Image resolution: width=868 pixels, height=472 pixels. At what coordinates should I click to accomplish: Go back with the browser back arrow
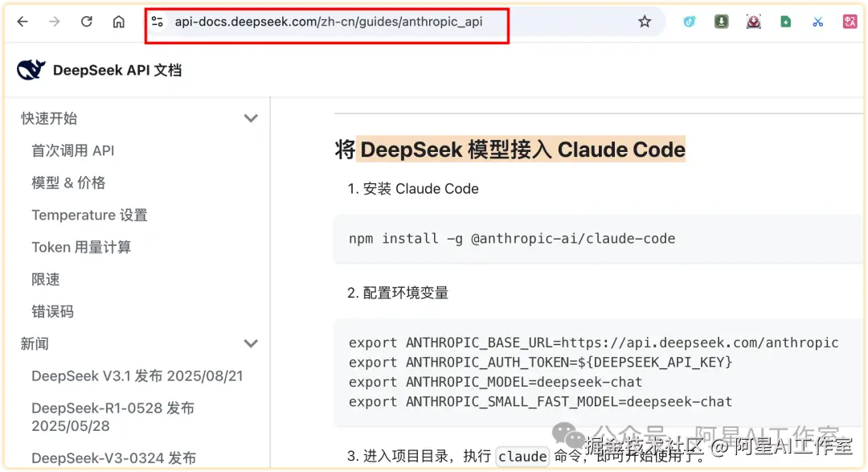(23, 22)
